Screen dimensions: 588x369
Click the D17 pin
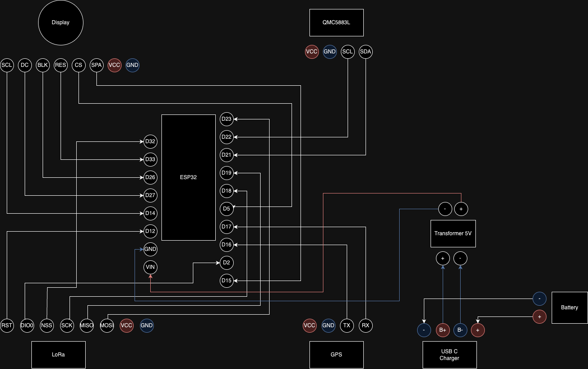click(226, 227)
